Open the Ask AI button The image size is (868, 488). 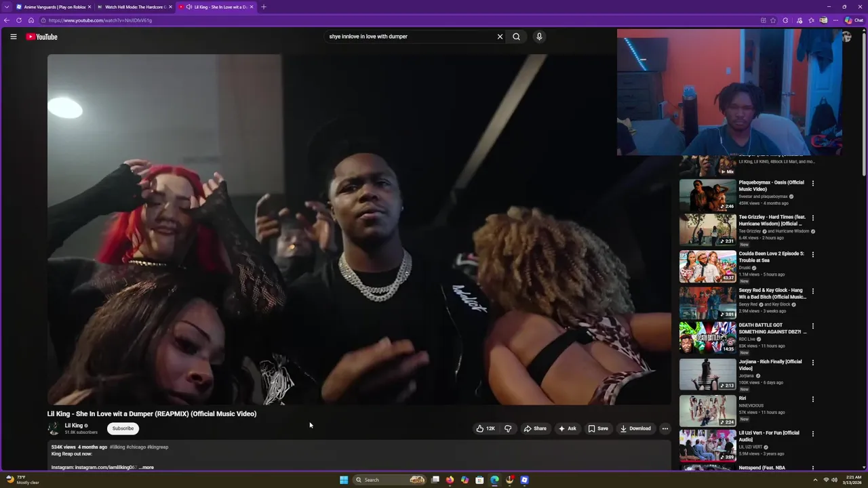pyautogui.click(x=567, y=428)
